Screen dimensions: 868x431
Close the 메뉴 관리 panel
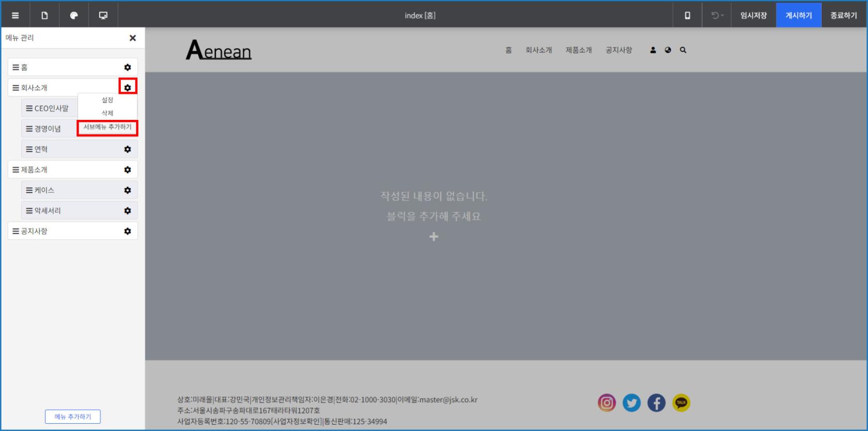(133, 38)
